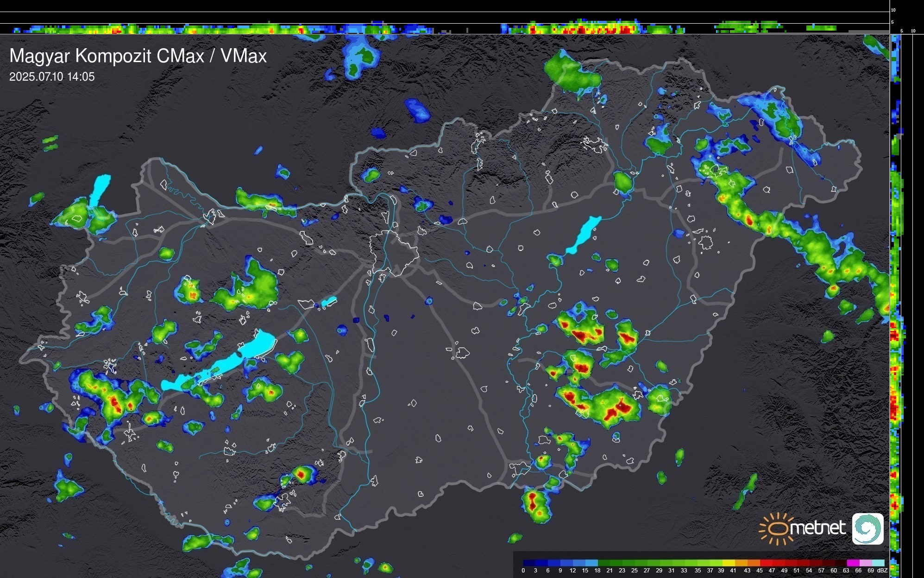Click the top-right 10 km height label
The height and width of the screenshot is (578, 924).
click(893, 10)
